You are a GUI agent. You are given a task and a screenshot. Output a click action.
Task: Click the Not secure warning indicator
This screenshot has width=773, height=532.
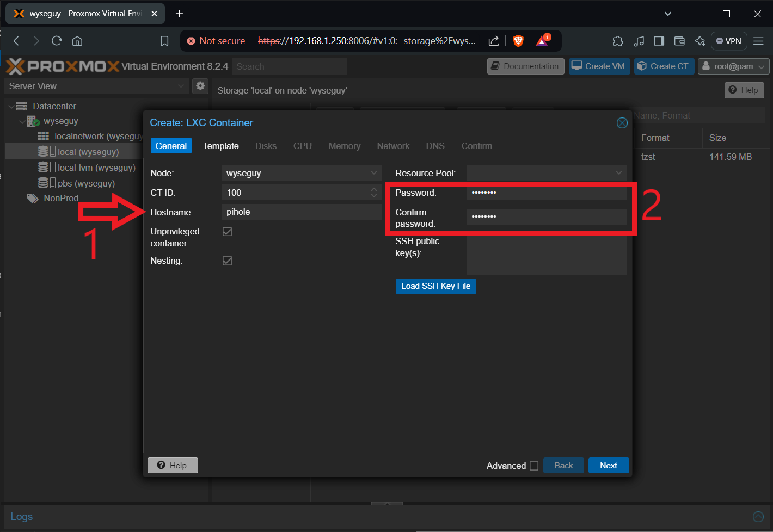click(x=216, y=41)
